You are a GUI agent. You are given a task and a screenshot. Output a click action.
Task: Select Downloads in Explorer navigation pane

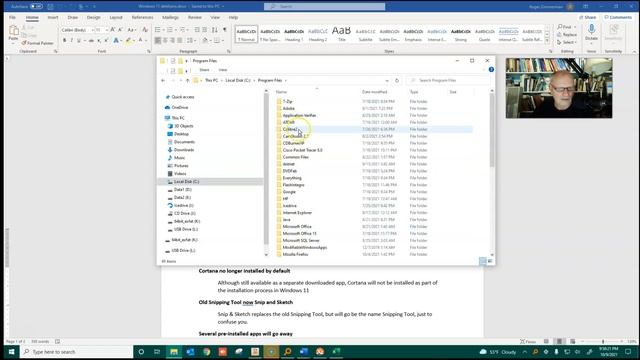pyautogui.click(x=184, y=150)
